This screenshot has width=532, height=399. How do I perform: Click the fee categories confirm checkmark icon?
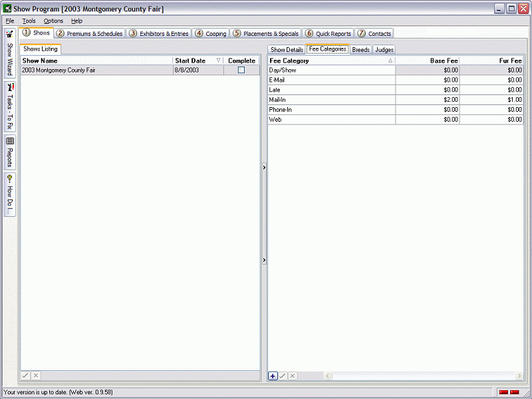tap(283, 376)
